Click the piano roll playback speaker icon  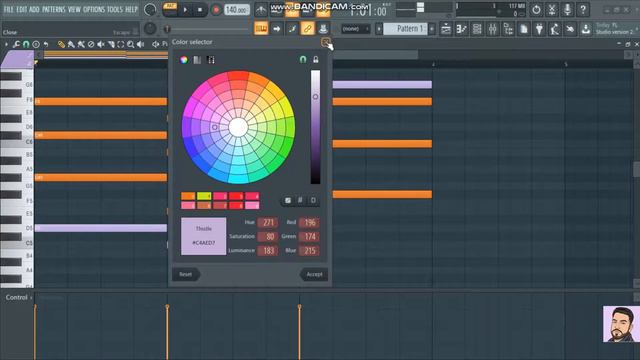click(x=141, y=44)
